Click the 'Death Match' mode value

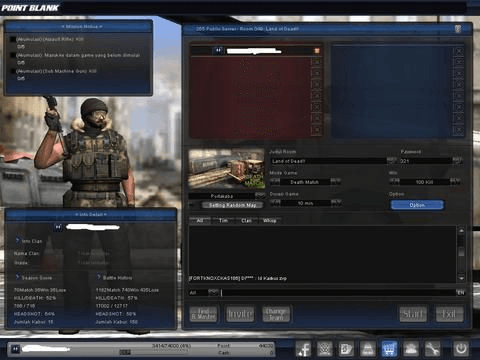(305, 182)
